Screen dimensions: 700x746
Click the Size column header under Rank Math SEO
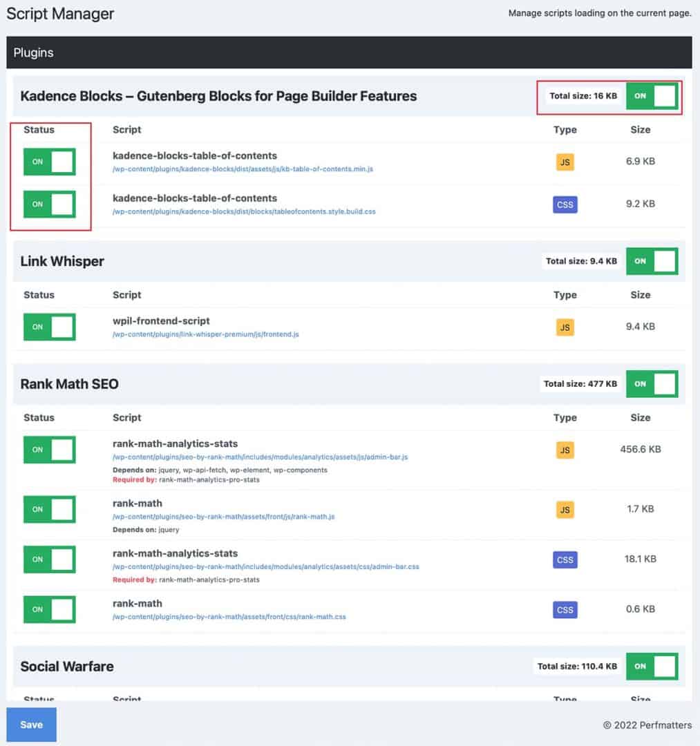[x=641, y=418]
